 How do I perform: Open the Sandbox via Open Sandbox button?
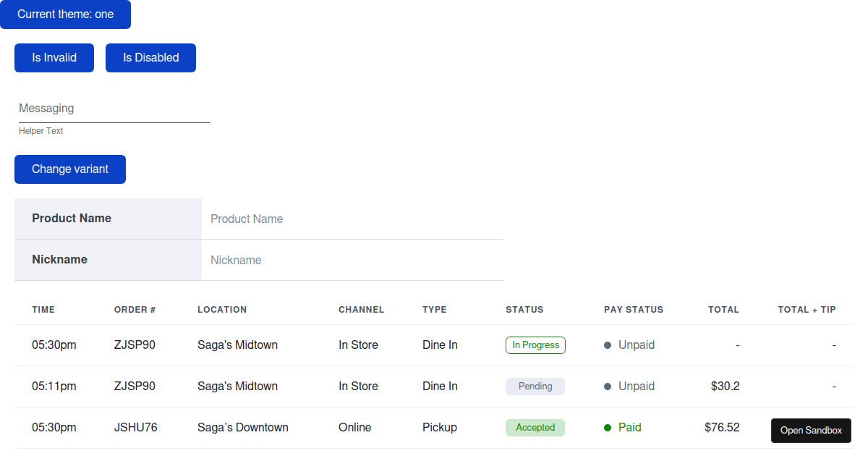click(811, 431)
